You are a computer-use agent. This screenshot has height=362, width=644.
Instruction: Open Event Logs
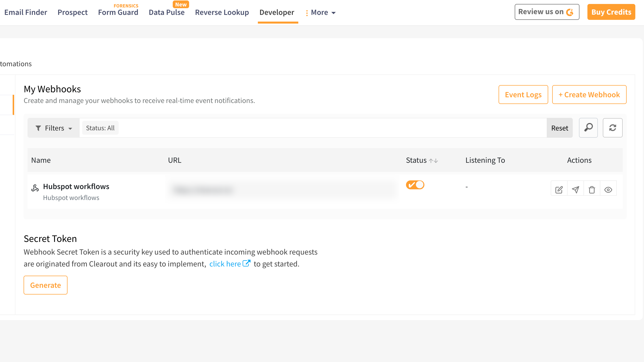[x=523, y=95]
